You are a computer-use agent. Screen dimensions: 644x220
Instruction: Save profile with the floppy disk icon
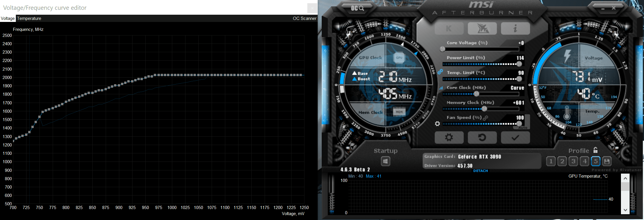[x=607, y=161]
